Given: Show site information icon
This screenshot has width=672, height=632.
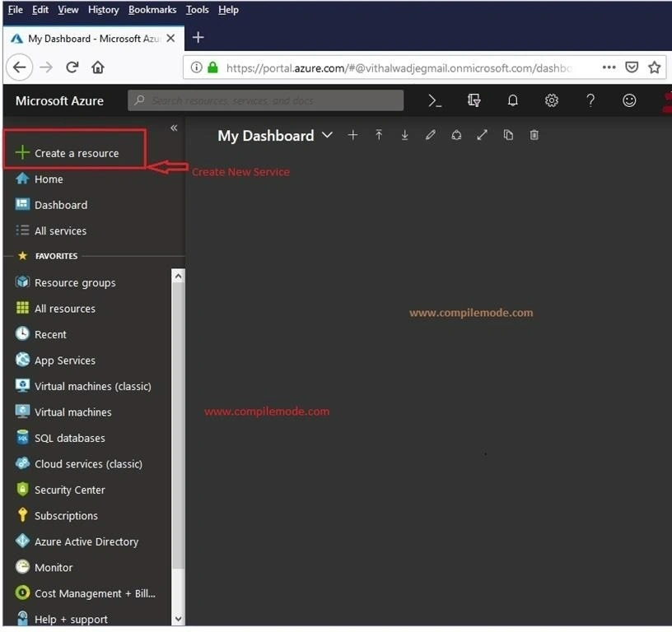Looking at the screenshot, I should 196,67.
